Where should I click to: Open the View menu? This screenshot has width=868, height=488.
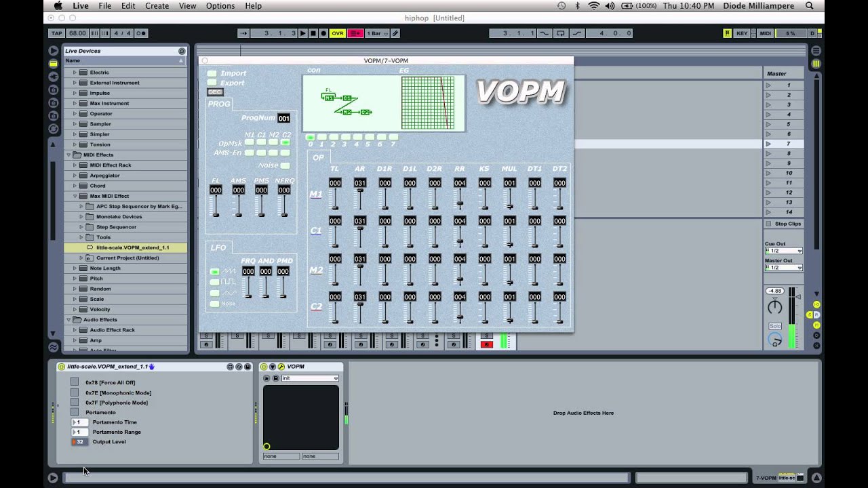(x=188, y=6)
